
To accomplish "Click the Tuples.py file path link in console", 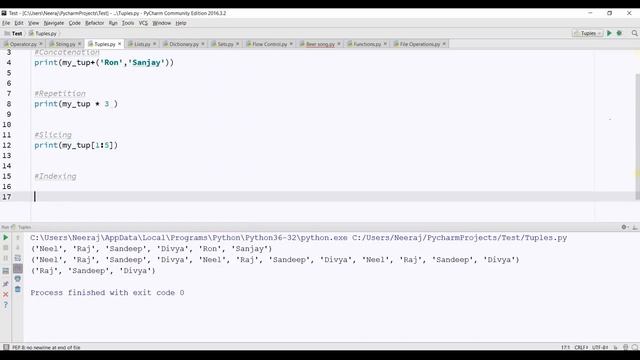I will click(x=460, y=238).
